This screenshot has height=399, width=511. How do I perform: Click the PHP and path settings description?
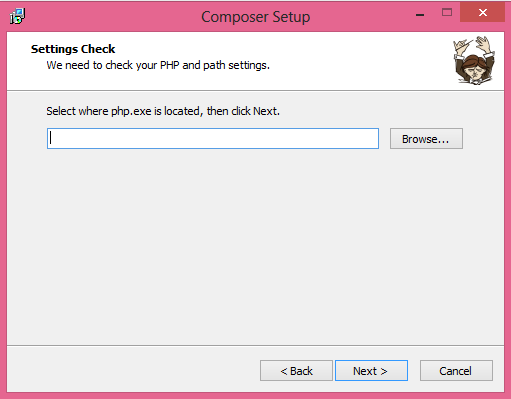point(158,65)
